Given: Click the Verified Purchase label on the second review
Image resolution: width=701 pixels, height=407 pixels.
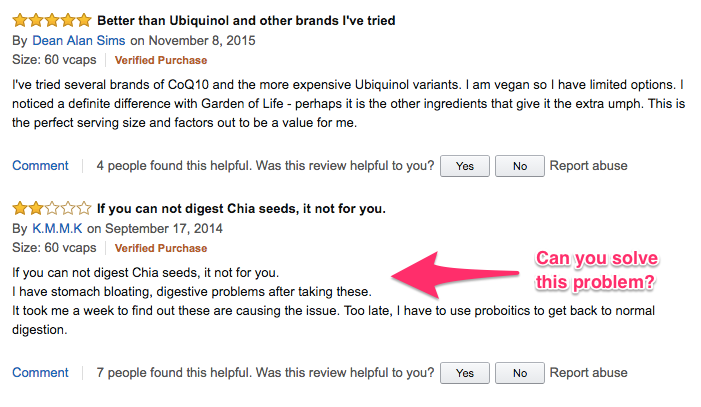Looking at the screenshot, I should point(163,248).
